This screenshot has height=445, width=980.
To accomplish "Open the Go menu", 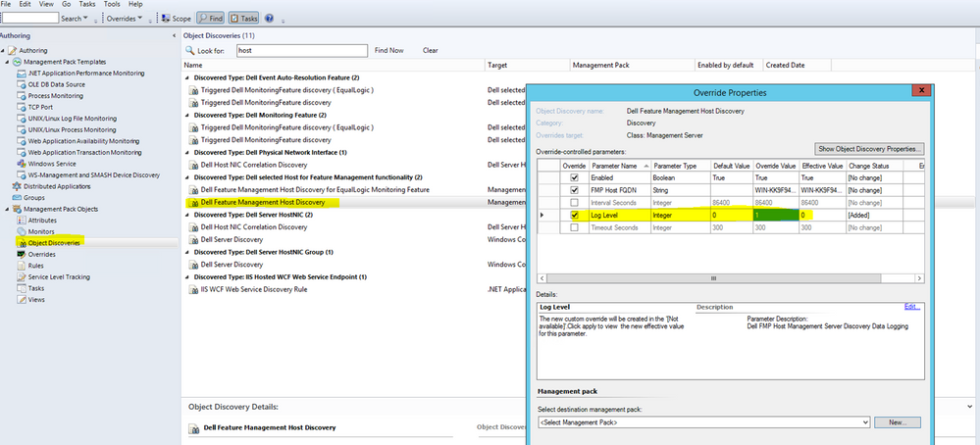I will (x=67, y=4).
